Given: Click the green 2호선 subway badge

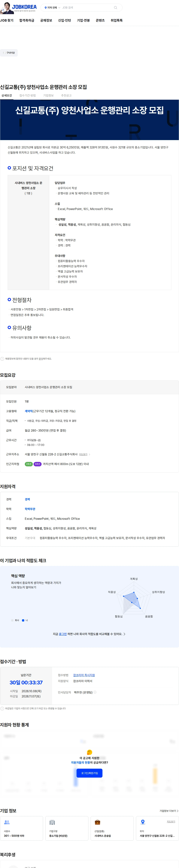Looking at the screenshot, I should click(x=29, y=464).
